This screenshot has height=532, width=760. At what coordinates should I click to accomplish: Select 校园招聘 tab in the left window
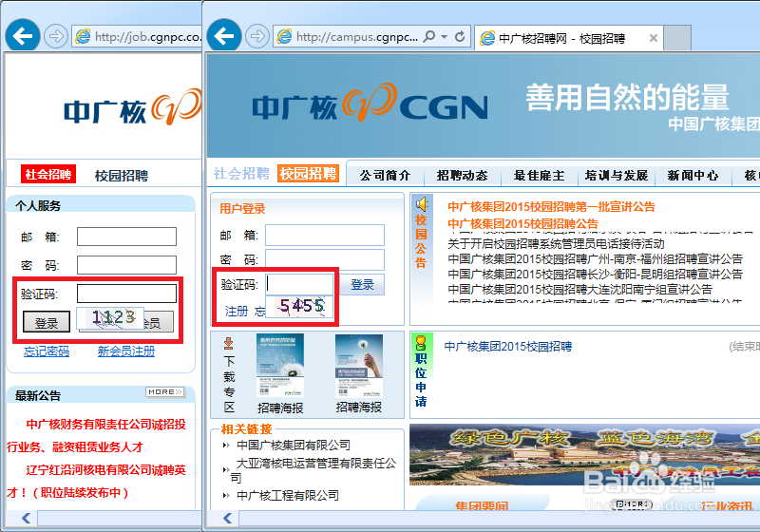(x=122, y=176)
